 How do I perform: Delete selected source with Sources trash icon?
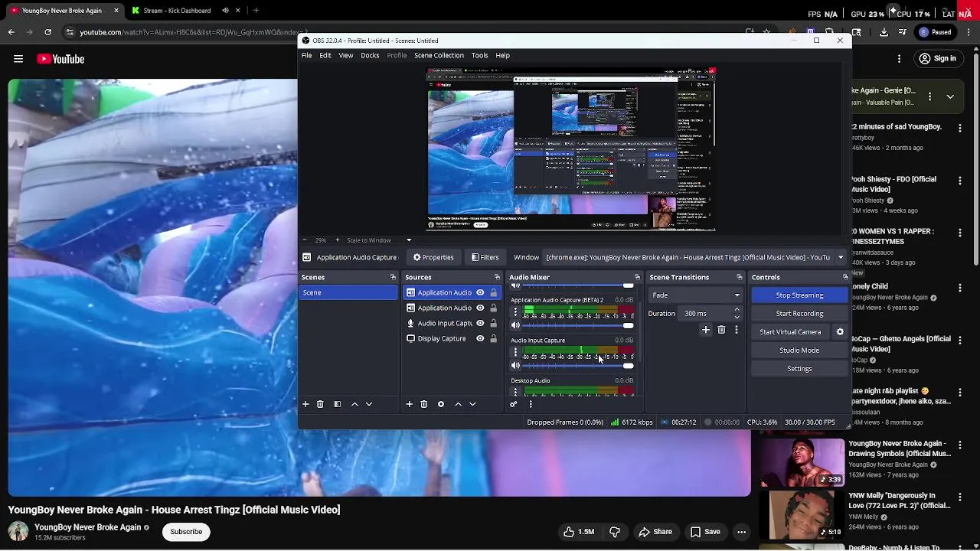point(423,404)
